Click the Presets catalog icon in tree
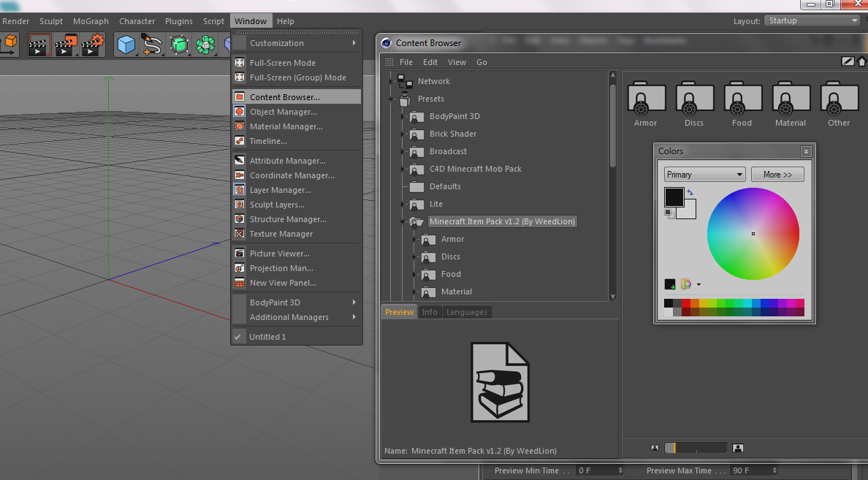Viewport: 868px width, 480px height. click(405, 99)
